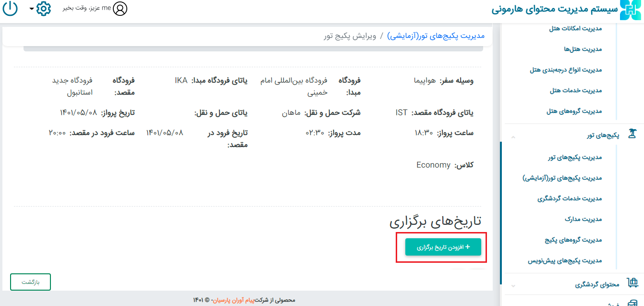Click the Harmony CMS logo icon
The width and height of the screenshot is (644, 306).
pos(631,10)
